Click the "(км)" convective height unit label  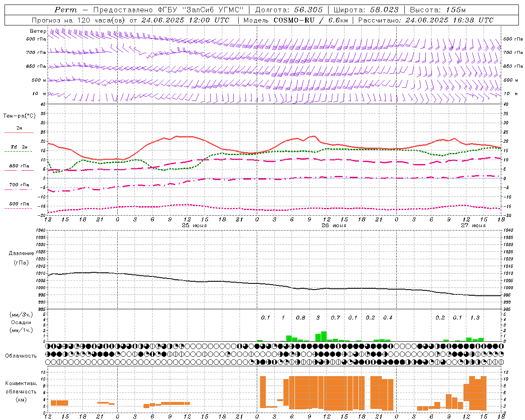(x=21, y=399)
